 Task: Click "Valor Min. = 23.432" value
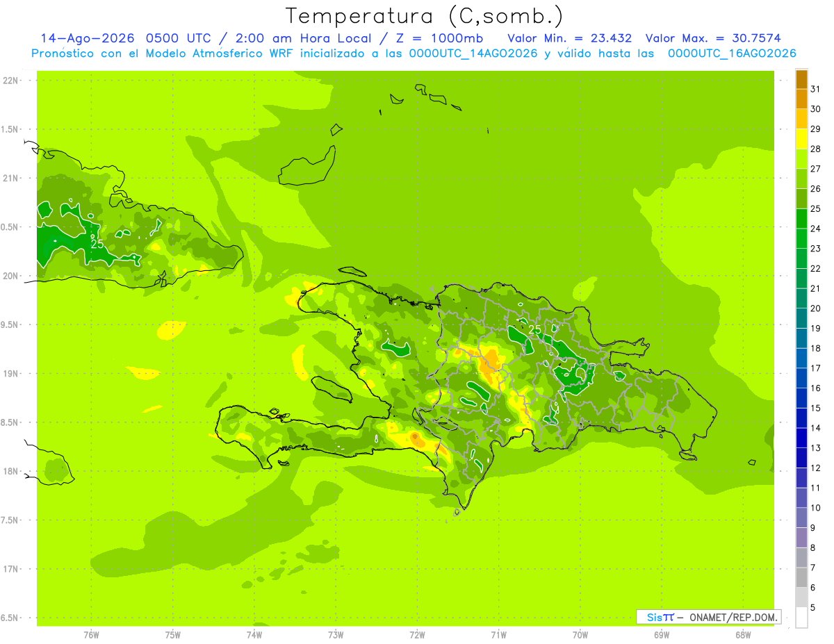pyautogui.click(x=569, y=38)
